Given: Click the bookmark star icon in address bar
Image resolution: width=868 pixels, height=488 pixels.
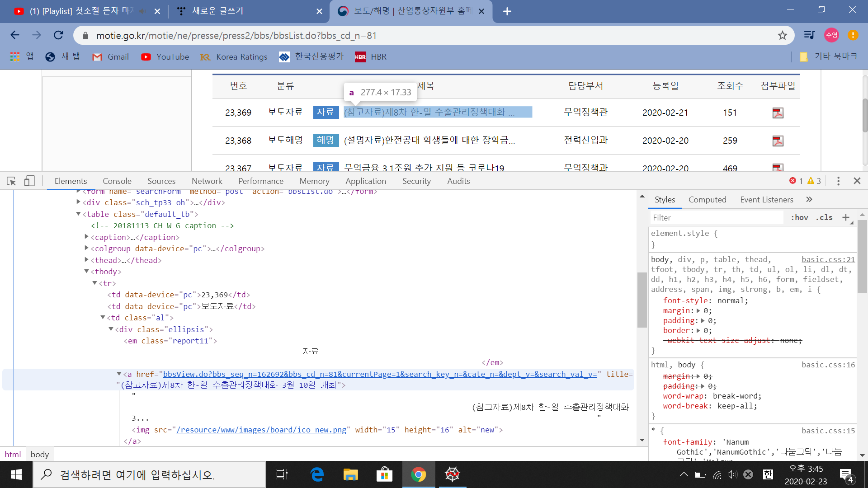Looking at the screenshot, I should click(783, 35).
